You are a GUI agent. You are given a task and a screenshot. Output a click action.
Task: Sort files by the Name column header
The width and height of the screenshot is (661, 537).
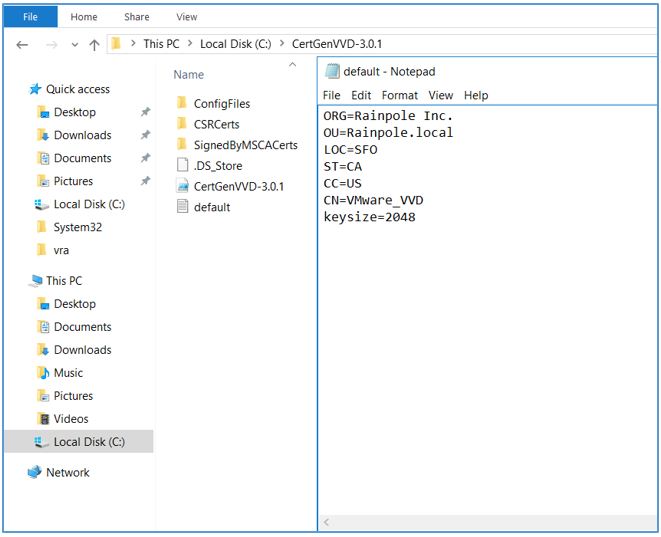coord(189,75)
